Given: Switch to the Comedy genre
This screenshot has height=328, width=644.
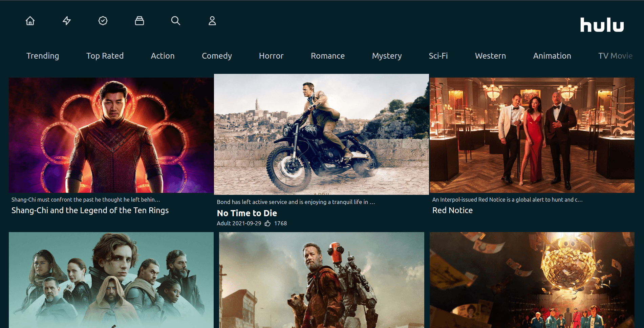Looking at the screenshot, I should tap(217, 56).
